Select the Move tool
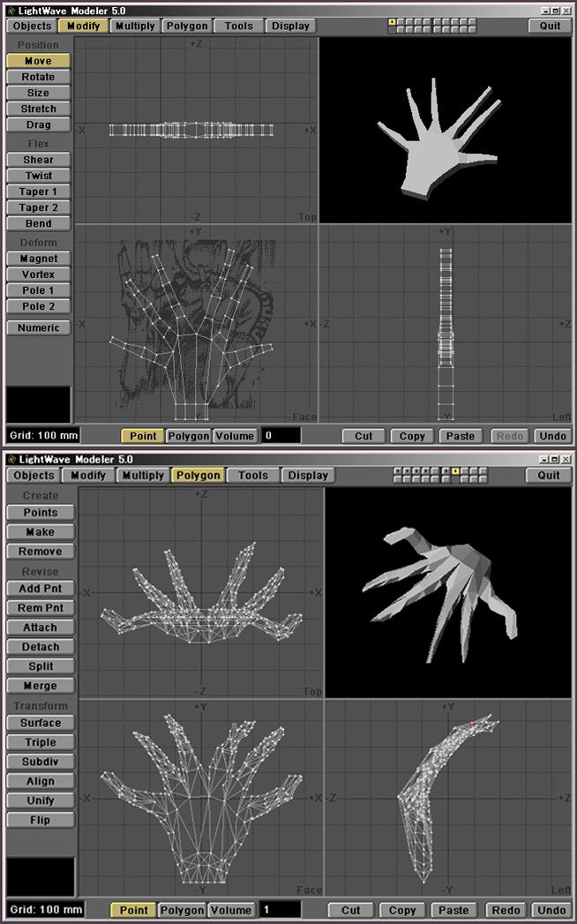This screenshot has height=924, width=577. coord(39,61)
